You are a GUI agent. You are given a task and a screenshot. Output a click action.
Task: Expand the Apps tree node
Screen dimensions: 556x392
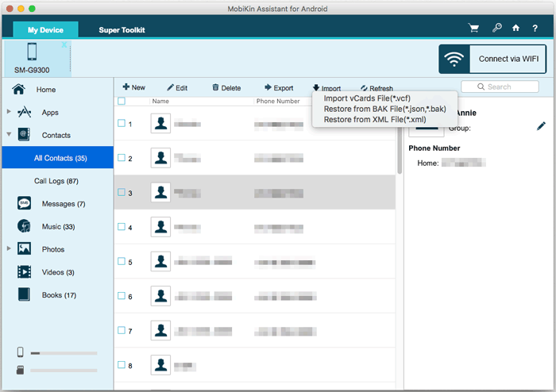click(9, 112)
